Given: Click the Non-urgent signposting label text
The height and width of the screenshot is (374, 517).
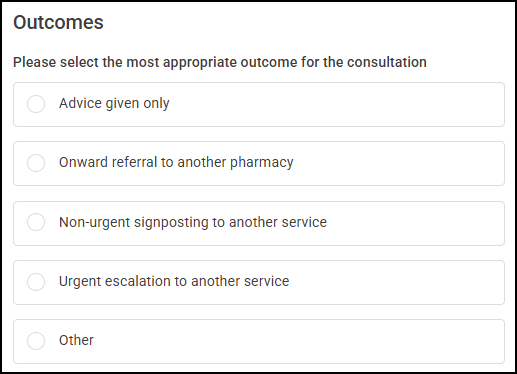Looking at the screenshot, I should [193, 222].
